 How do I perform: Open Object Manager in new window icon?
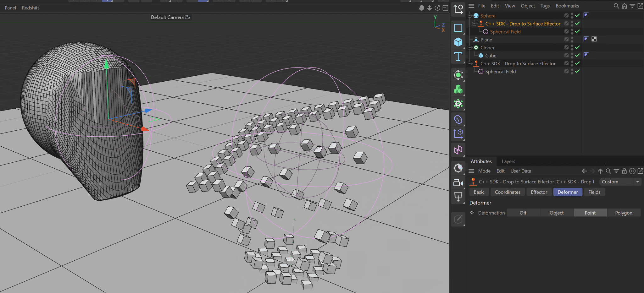point(640,6)
